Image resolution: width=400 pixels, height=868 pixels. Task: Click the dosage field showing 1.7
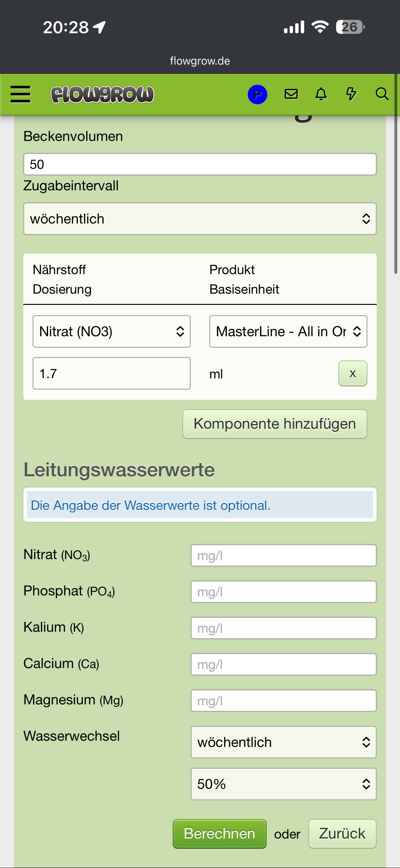111,373
